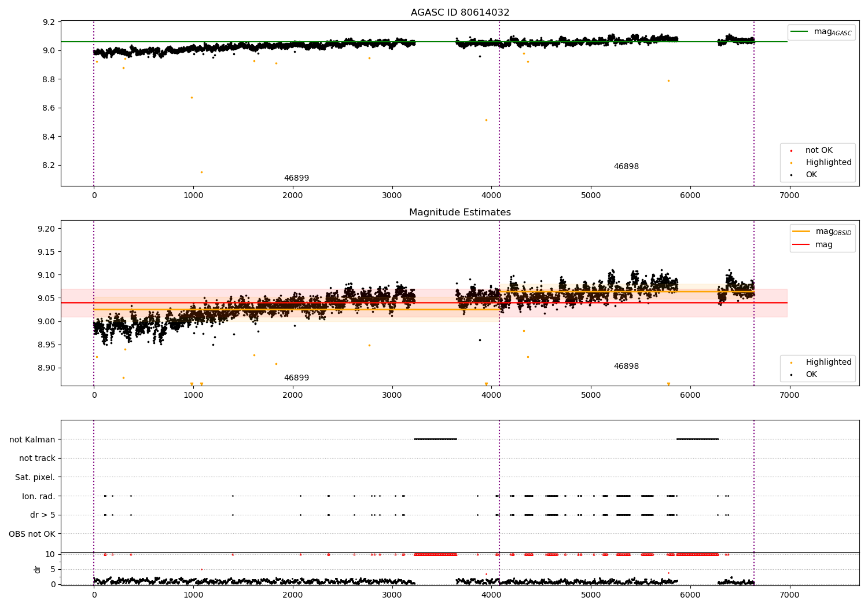Click the 9.00 tick on the middle plot
Image resolution: width=868 pixels, height=608 pixels.
click(46, 321)
